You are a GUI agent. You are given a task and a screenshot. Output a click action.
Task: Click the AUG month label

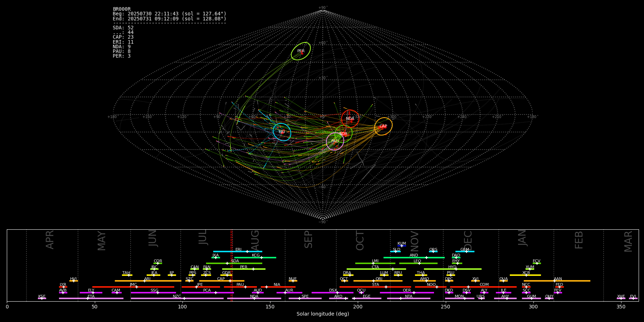tap(255, 240)
